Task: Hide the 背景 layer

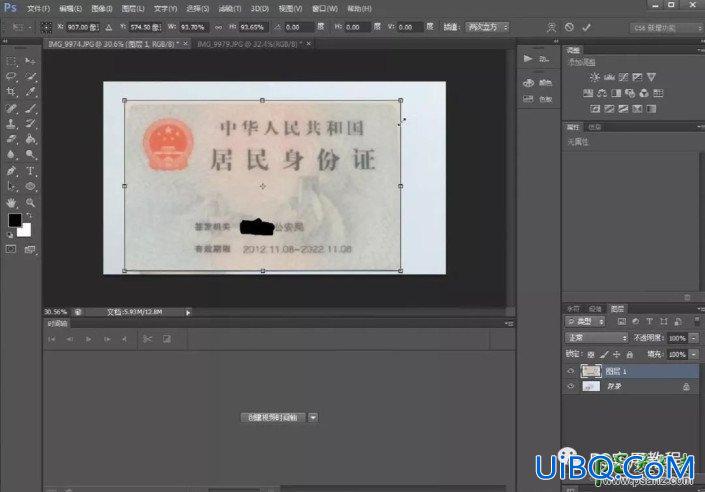Action: pyautogui.click(x=571, y=386)
